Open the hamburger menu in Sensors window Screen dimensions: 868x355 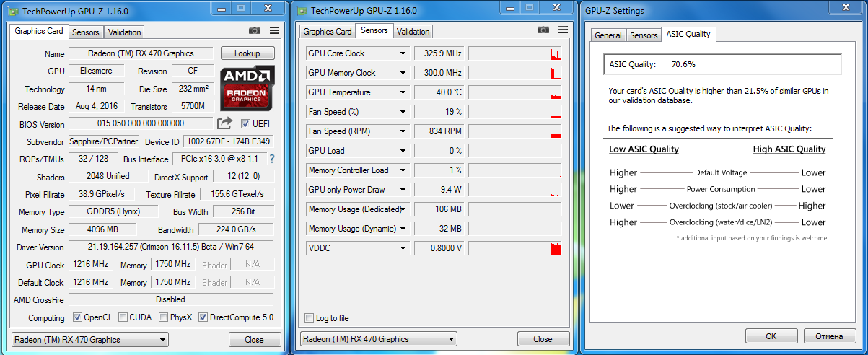click(x=563, y=30)
